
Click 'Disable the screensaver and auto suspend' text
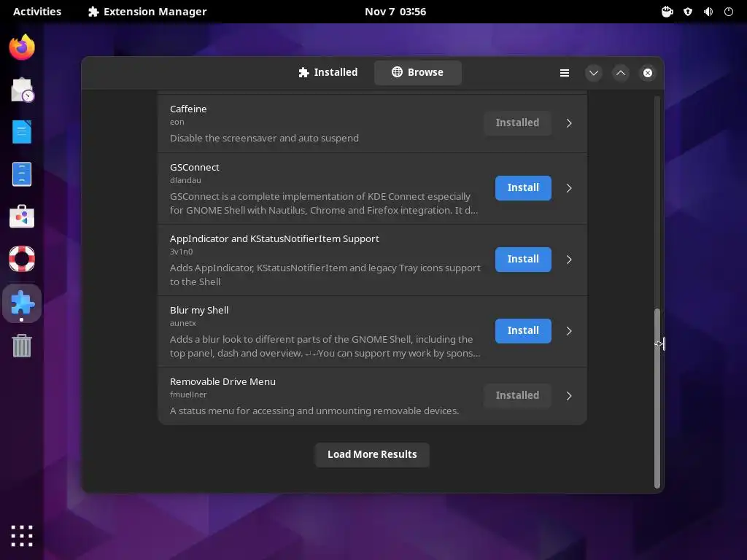(x=264, y=138)
